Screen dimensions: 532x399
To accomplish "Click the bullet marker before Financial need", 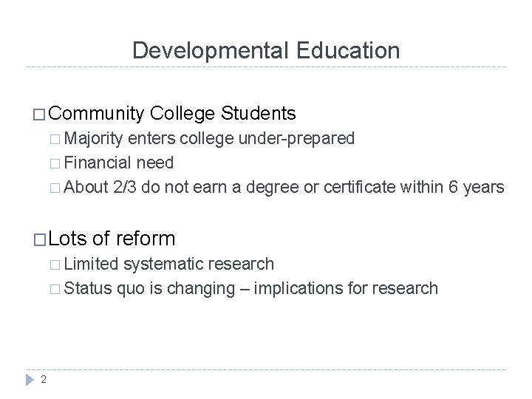I will [58, 163].
